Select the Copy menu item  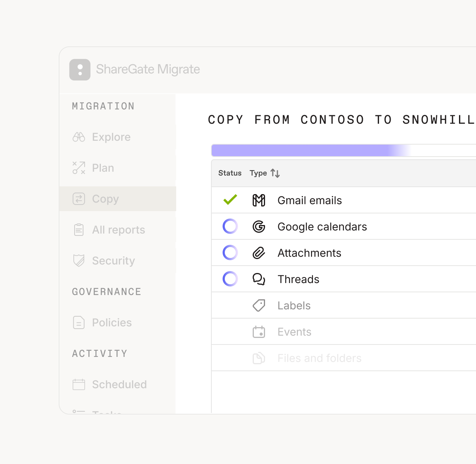tap(118, 199)
